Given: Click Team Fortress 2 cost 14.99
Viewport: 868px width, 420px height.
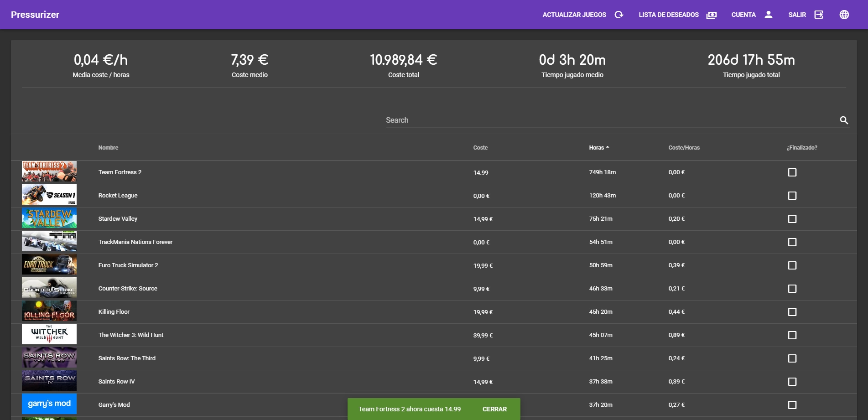Looking at the screenshot, I should pos(481,173).
